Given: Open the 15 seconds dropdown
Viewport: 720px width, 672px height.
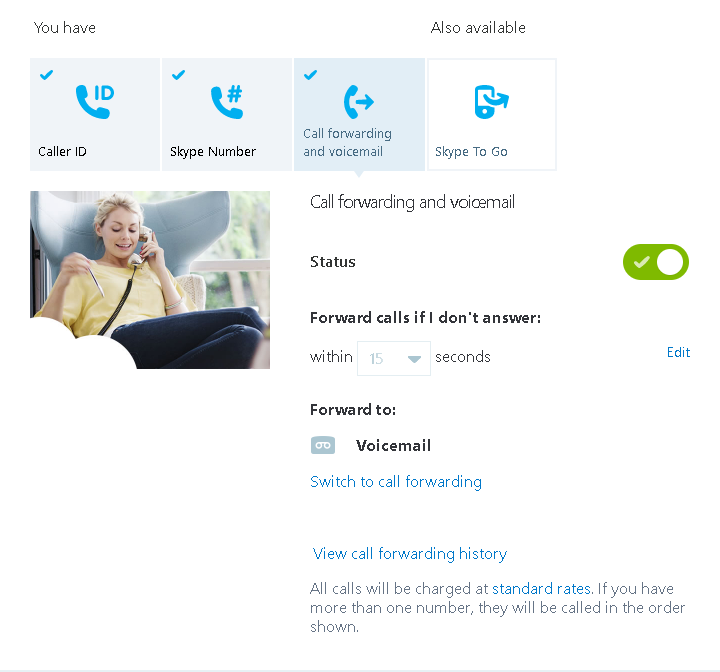Looking at the screenshot, I should point(394,358).
